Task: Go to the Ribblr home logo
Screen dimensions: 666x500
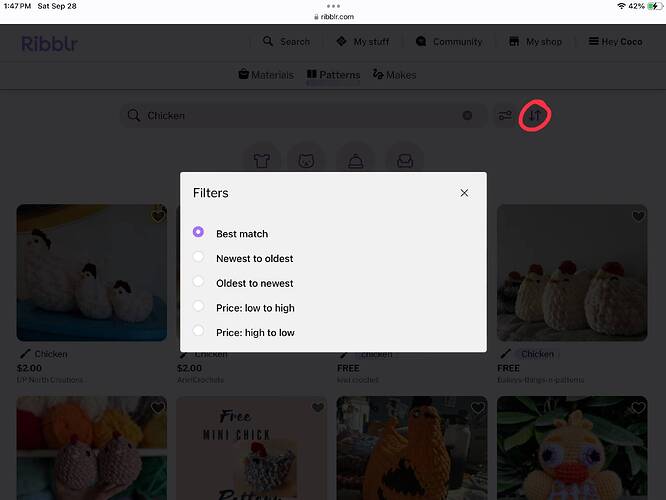Action: [49, 43]
